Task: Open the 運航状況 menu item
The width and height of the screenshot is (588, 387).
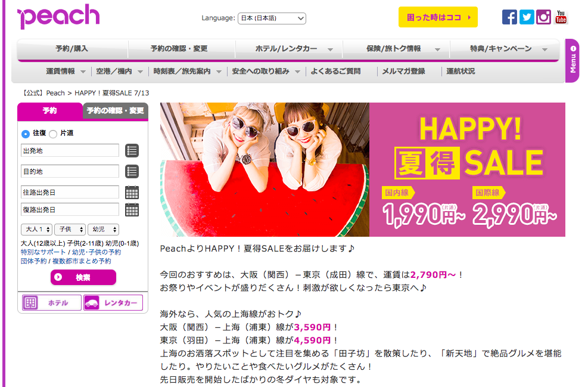Action: pyautogui.click(x=461, y=72)
